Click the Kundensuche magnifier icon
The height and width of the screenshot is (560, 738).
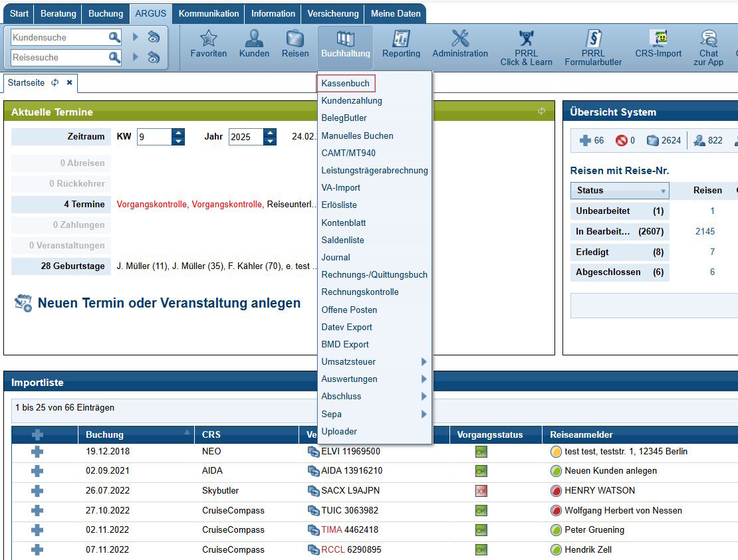(114, 37)
